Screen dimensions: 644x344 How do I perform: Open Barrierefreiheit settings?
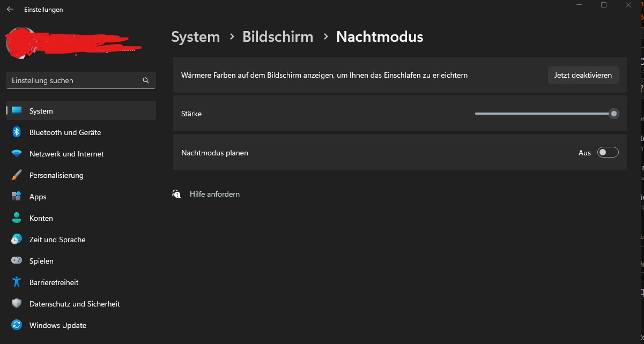pyautogui.click(x=81, y=282)
